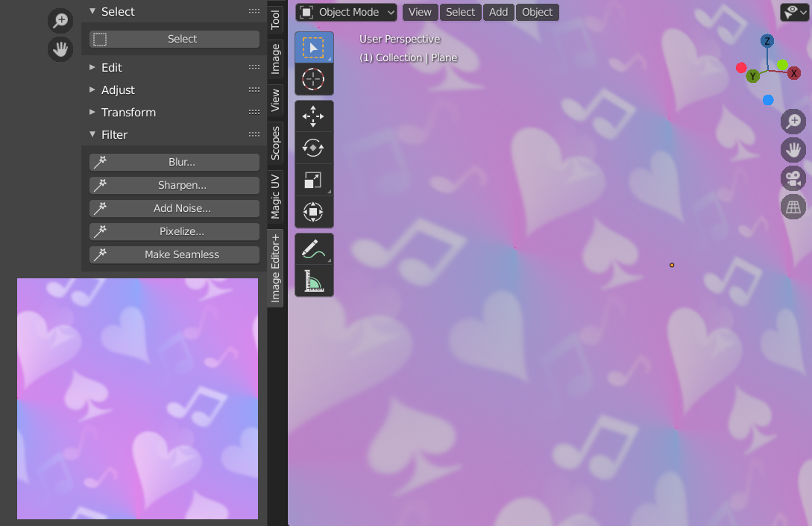This screenshot has width=812, height=526.
Task: Expand the Transform panel
Action: coord(92,112)
